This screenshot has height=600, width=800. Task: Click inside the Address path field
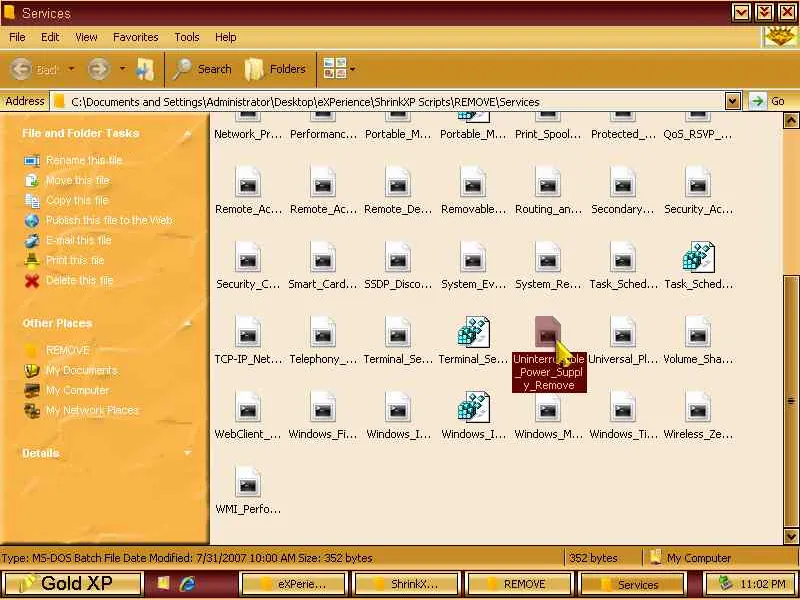[x=388, y=102]
